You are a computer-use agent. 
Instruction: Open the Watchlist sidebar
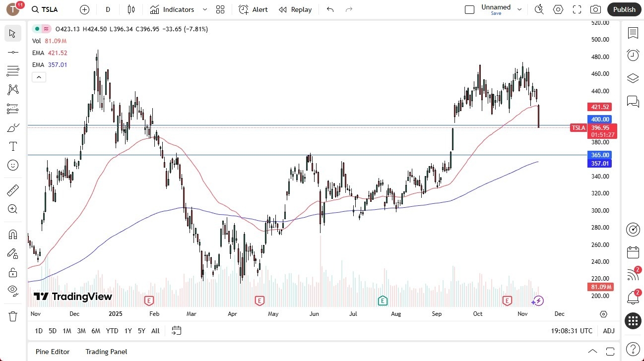tap(633, 33)
